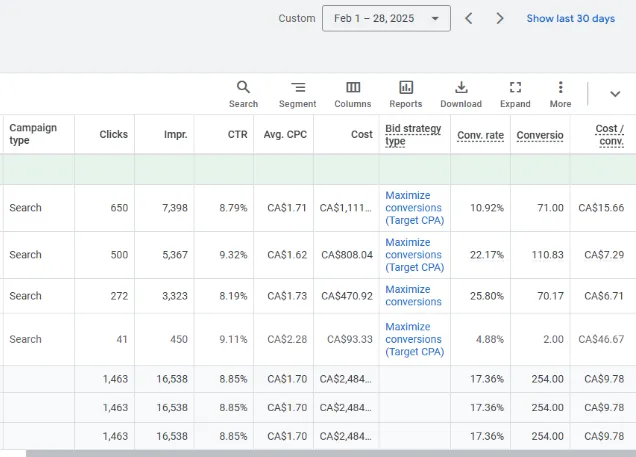
Task: Go to the previous date period
Action: pyautogui.click(x=469, y=18)
